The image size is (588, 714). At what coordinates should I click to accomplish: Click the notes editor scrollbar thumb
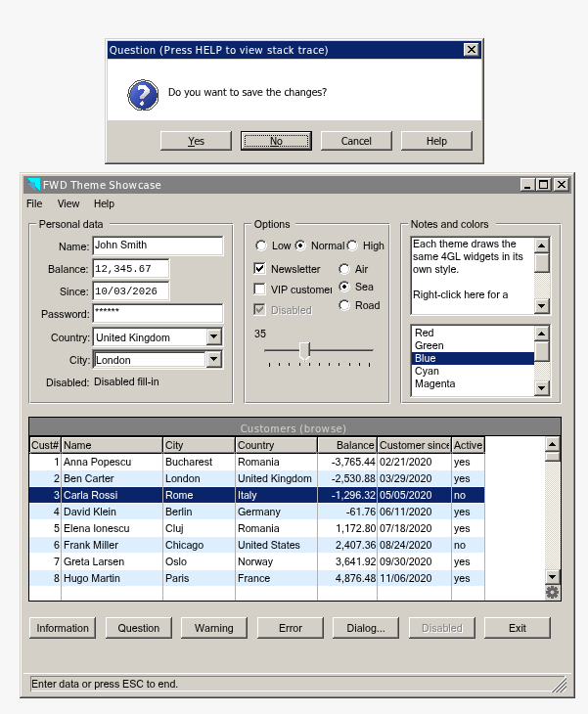pos(542,263)
